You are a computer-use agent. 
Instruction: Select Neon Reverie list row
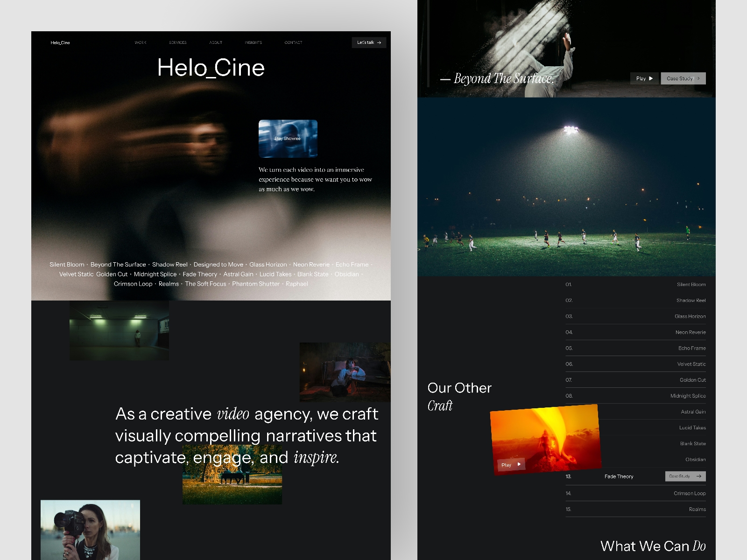690,332
